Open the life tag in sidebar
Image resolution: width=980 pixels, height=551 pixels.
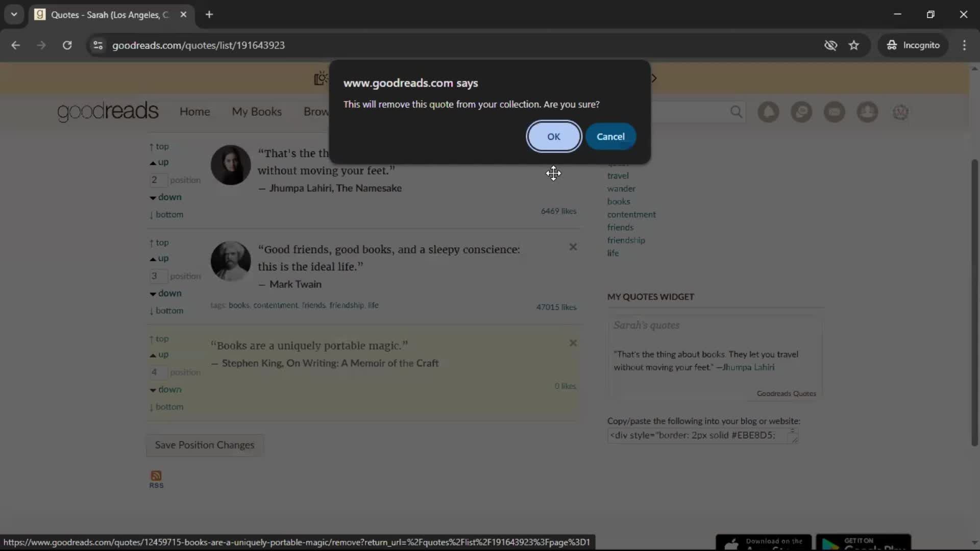[612, 253]
